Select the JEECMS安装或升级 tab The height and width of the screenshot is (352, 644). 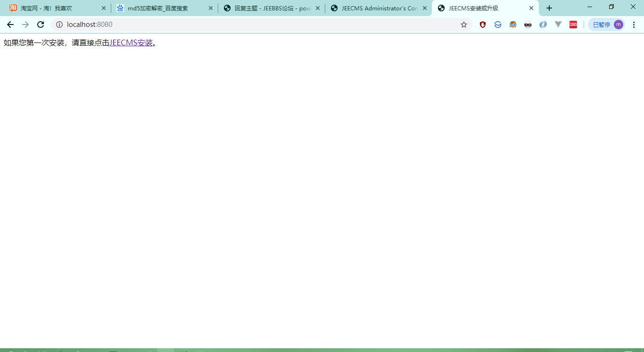point(486,8)
